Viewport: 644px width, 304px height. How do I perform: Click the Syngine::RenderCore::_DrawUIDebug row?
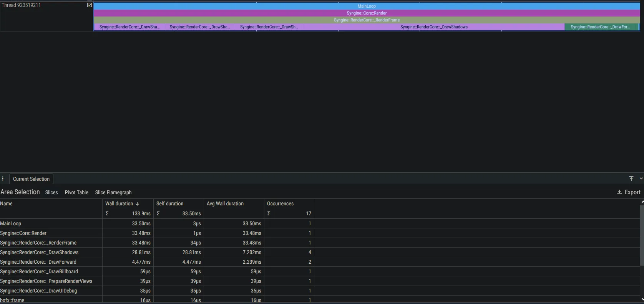(157, 291)
